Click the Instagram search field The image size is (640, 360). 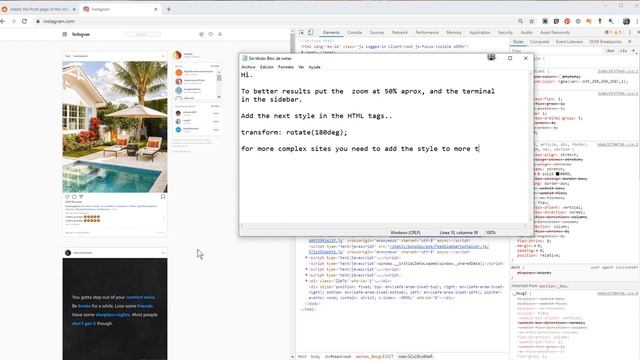click(142, 34)
